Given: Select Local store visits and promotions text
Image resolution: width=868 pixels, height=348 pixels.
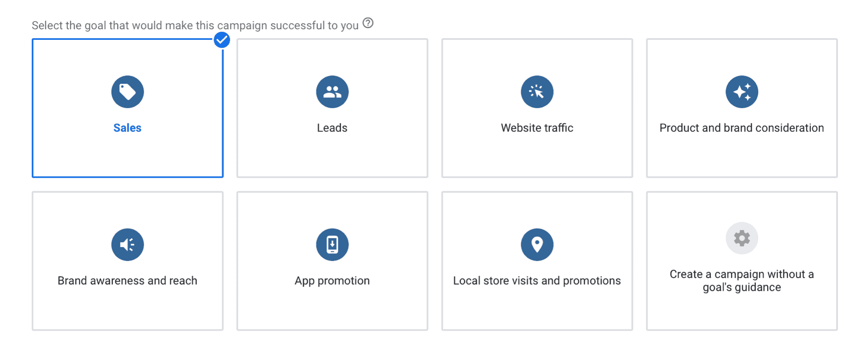Looking at the screenshot, I should 537,281.
